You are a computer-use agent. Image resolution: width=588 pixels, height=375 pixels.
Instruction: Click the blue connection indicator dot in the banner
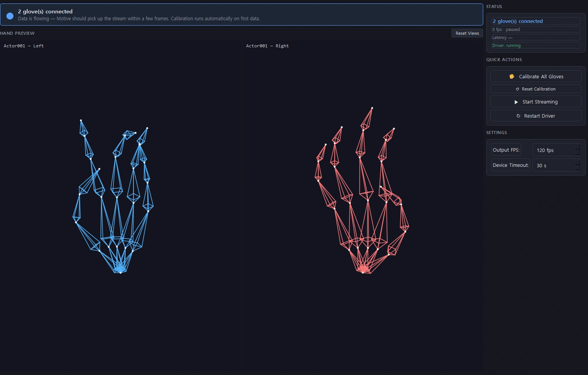(x=10, y=16)
